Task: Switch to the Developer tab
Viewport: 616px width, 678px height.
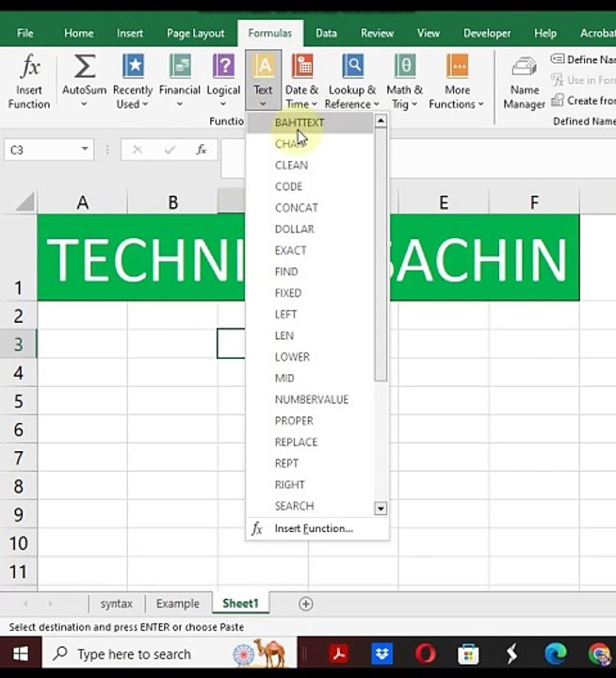Action: pyautogui.click(x=487, y=33)
